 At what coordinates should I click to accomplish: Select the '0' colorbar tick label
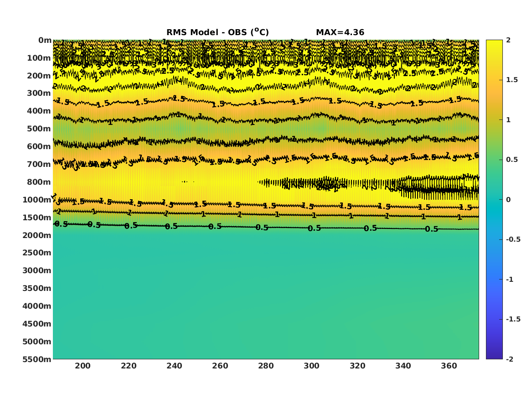(508, 200)
